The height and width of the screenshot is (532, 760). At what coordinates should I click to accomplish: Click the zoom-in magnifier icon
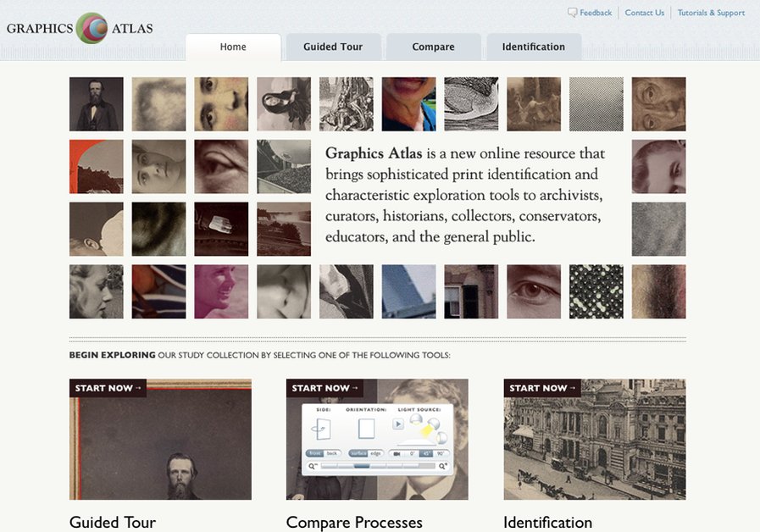click(443, 466)
